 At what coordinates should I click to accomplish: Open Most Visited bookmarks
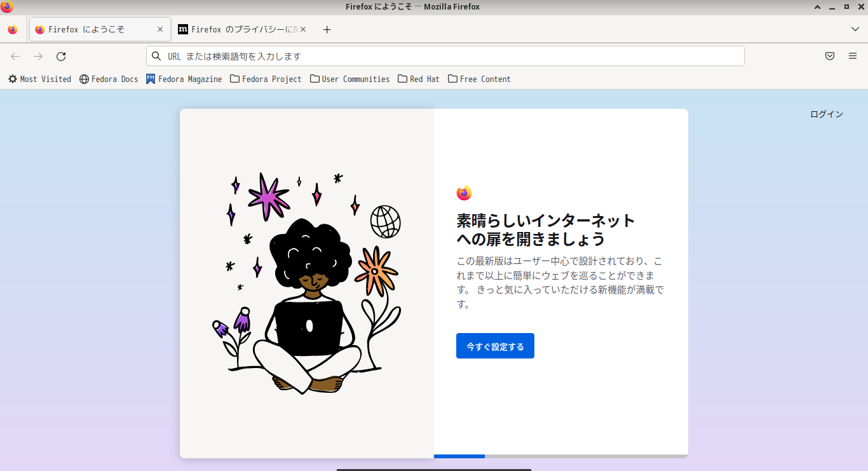point(39,79)
